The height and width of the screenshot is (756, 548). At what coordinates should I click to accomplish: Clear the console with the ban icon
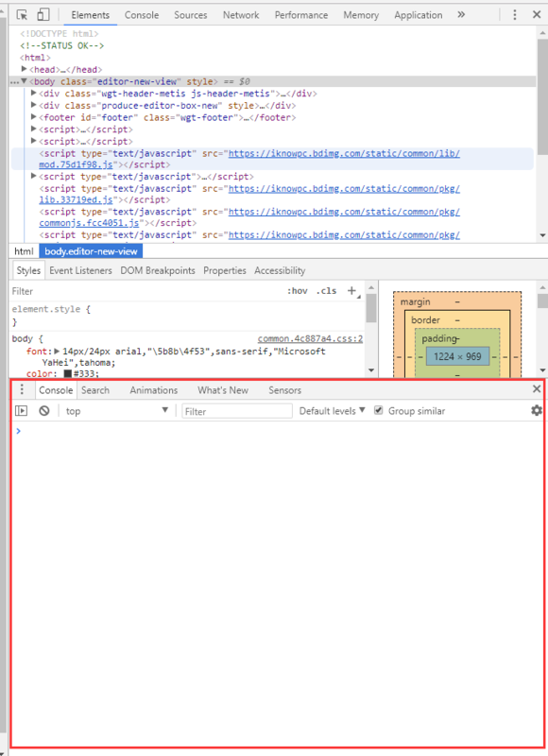coord(44,411)
